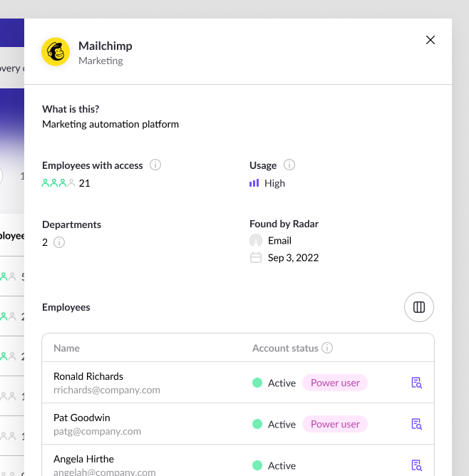469x476 pixels.
Task: Click the Sep 3, 2022 date
Action: [293, 258]
